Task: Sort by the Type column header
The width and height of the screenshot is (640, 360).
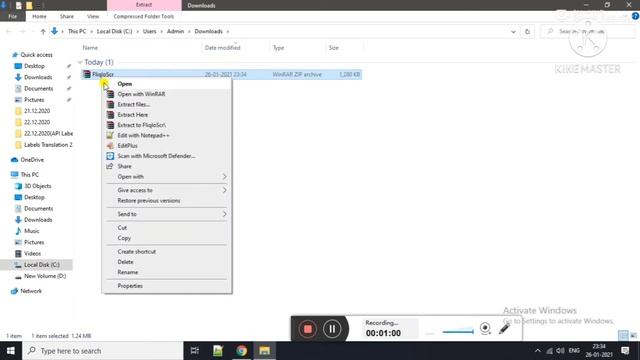Action: pyautogui.click(x=278, y=48)
